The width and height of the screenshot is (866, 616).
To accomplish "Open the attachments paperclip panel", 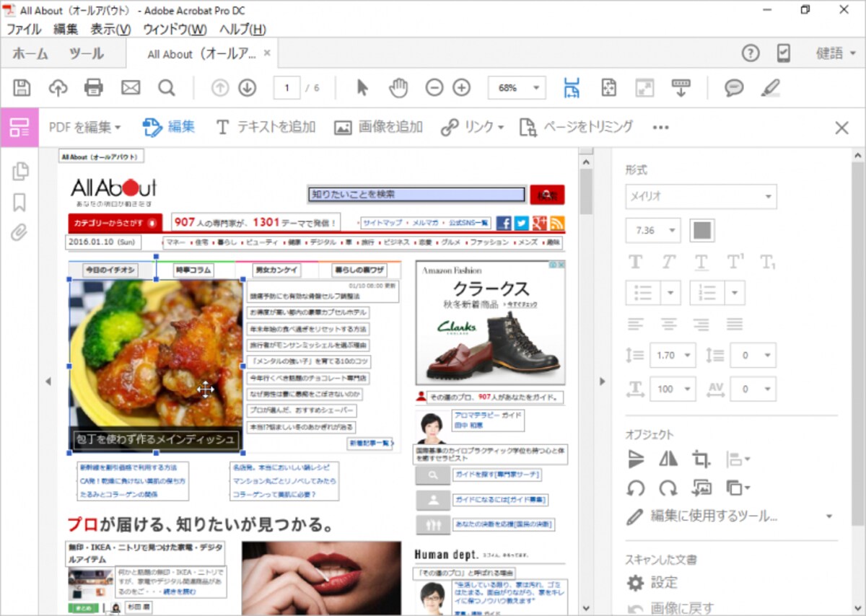I will coord(20,232).
